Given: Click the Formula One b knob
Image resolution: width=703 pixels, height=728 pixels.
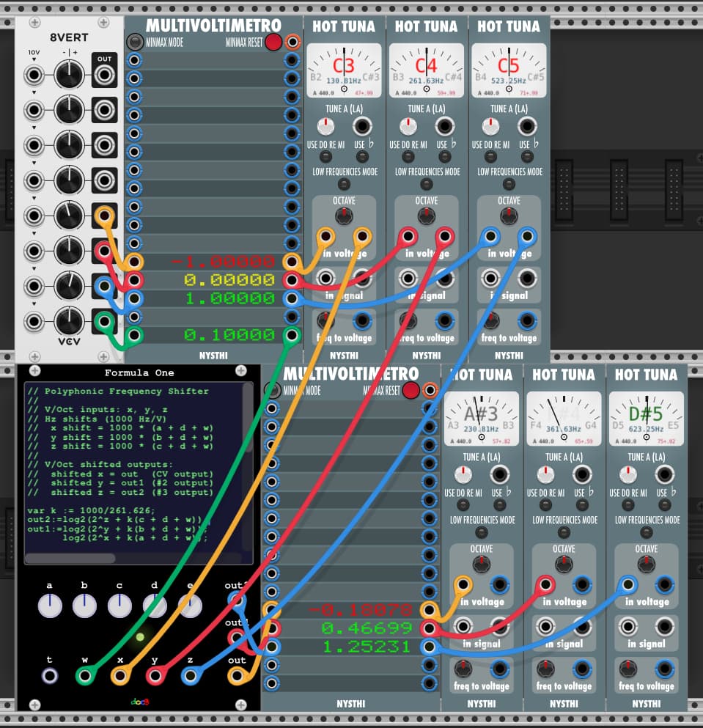Looking at the screenshot, I should [x=84, y=606].
